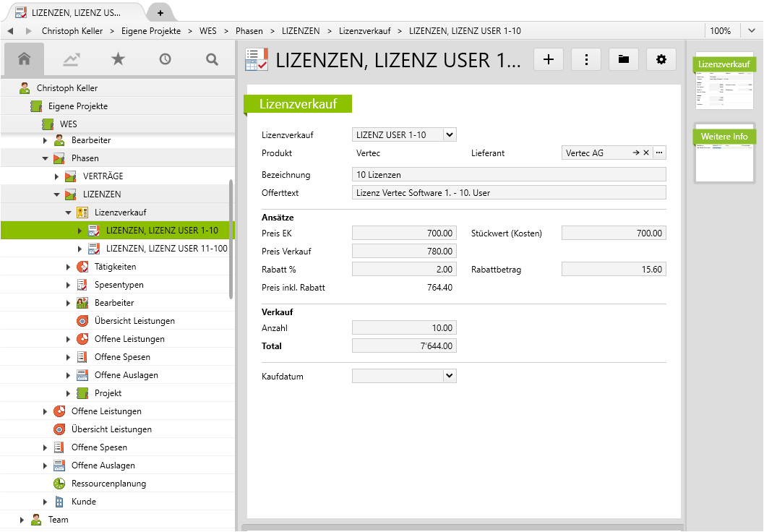Open a new tab with plus
Viewport: 764px width, 532px height.
point(160,13)
